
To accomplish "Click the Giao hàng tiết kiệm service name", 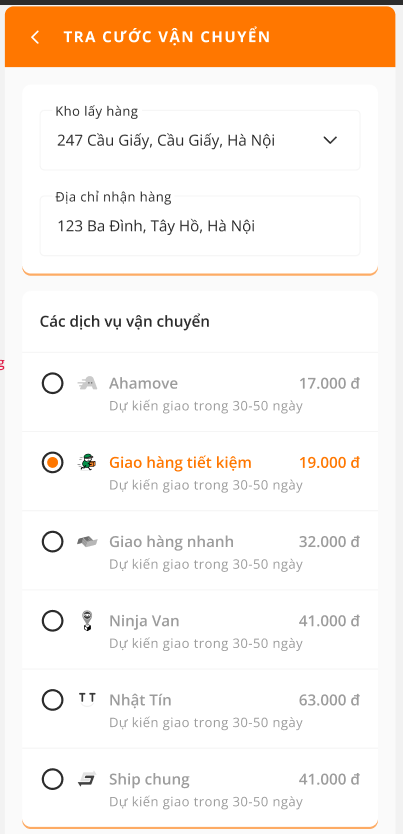I will [x=180, y=463].
